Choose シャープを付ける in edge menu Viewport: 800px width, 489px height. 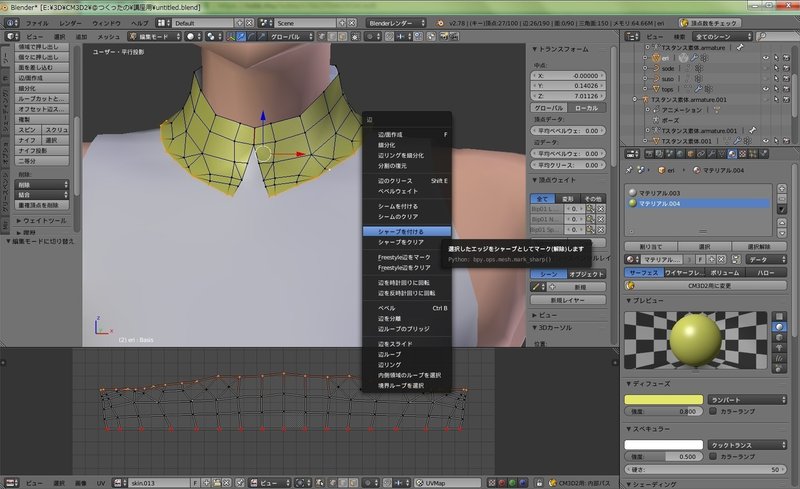coord(407,232)
